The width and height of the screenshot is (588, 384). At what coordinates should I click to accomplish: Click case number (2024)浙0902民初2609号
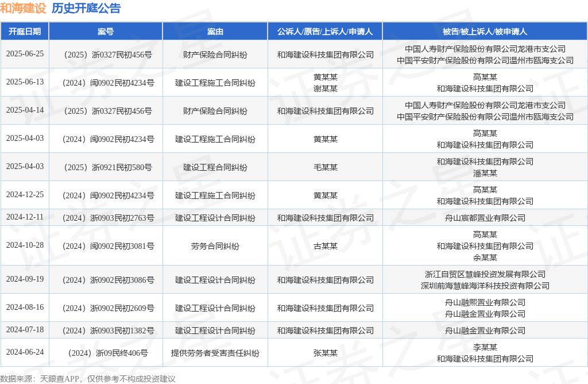(x=108, y=308)
